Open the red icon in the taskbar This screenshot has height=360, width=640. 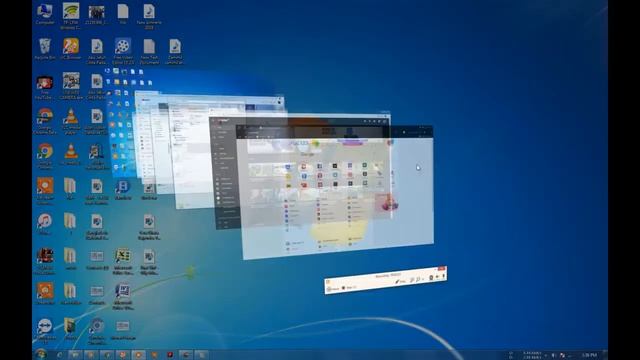click(170, 355)
